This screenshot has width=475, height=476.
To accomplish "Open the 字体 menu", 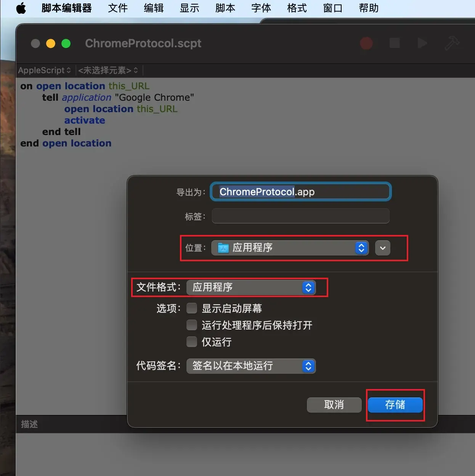I will (x=261, y=8).
